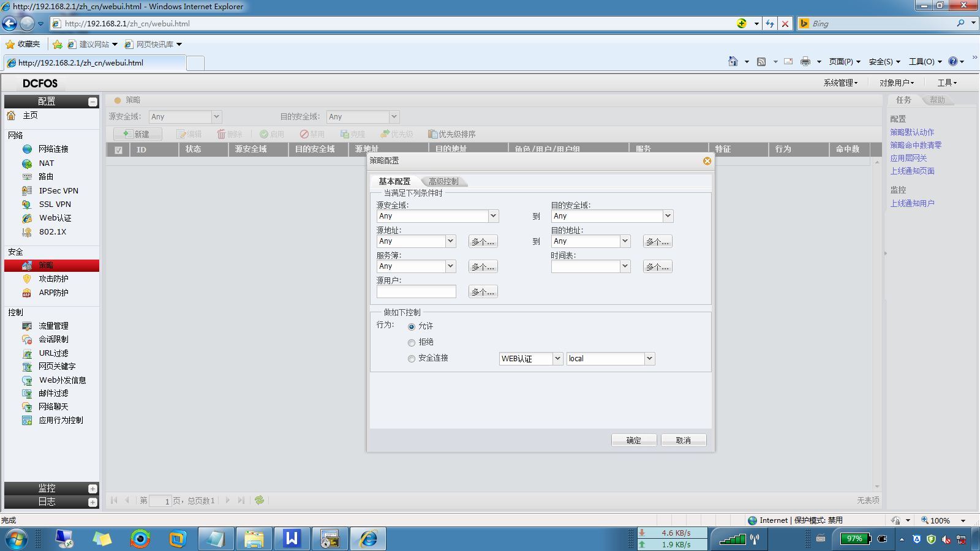
Task: Open the 策略默认动作 link
Action: 912,132
